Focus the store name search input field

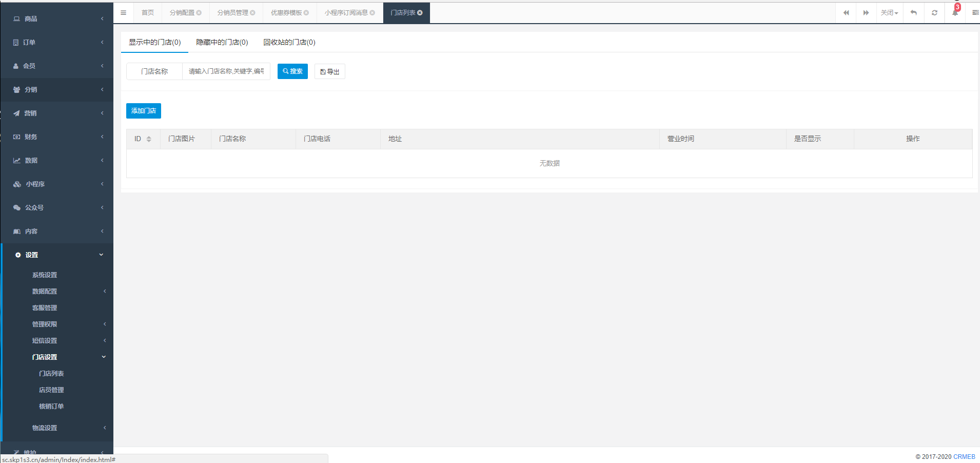(226, 71)
